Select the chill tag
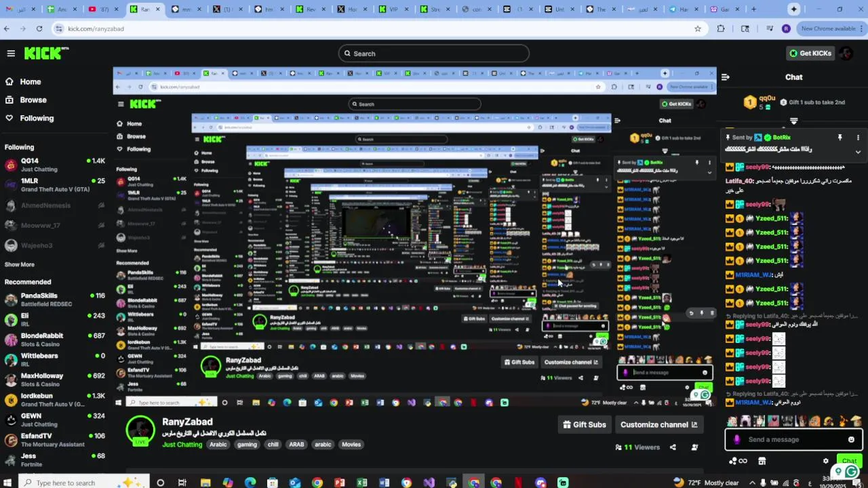The width and height of the screenshot is (868, 488). (x=273, y=445)
